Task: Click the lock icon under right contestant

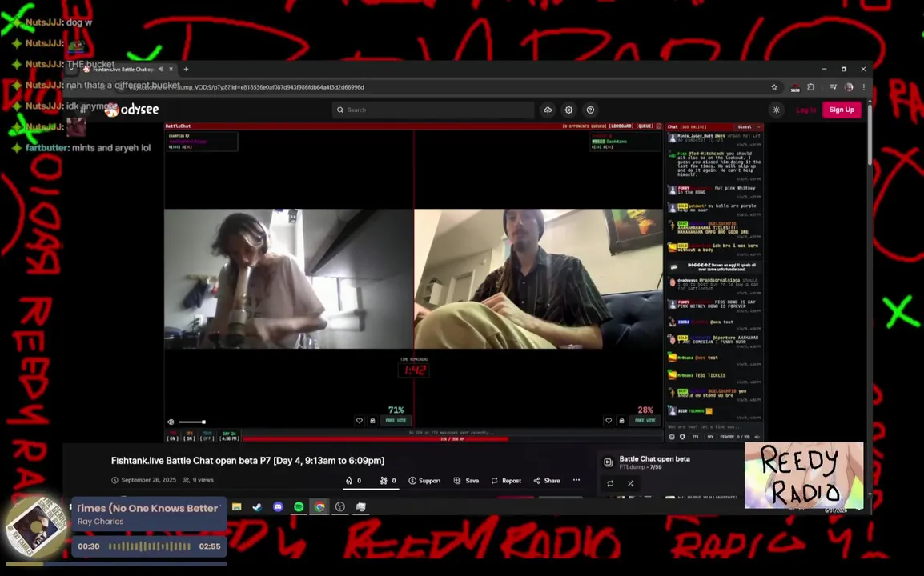Action: pyautogui.click(x=621, y=421)
